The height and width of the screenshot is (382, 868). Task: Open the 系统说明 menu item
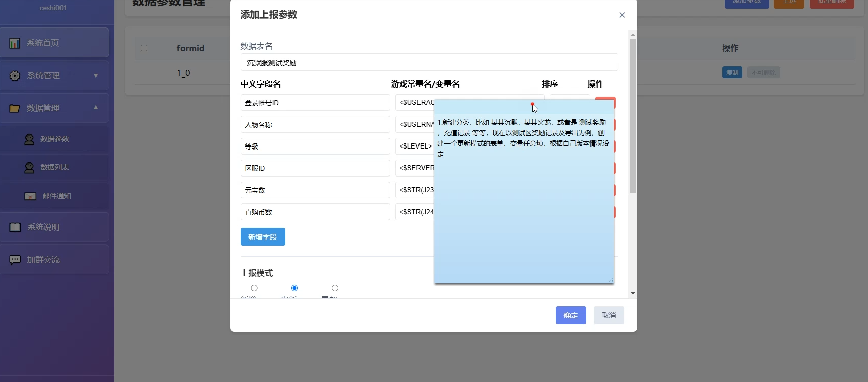click(x=54, y=227)
